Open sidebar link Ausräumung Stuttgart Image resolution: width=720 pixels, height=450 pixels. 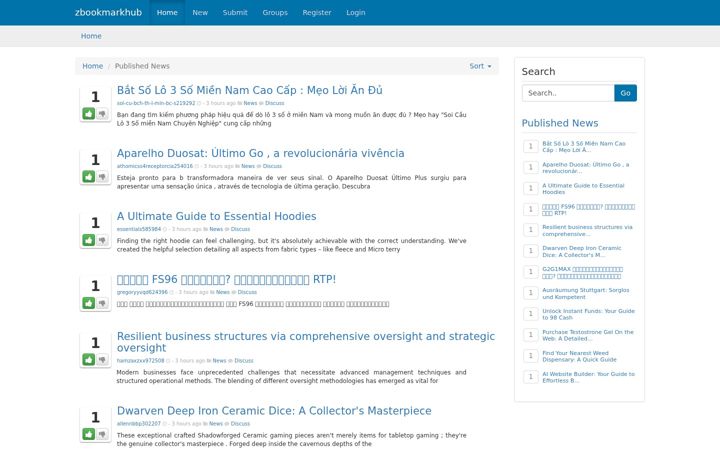point(585,293)
